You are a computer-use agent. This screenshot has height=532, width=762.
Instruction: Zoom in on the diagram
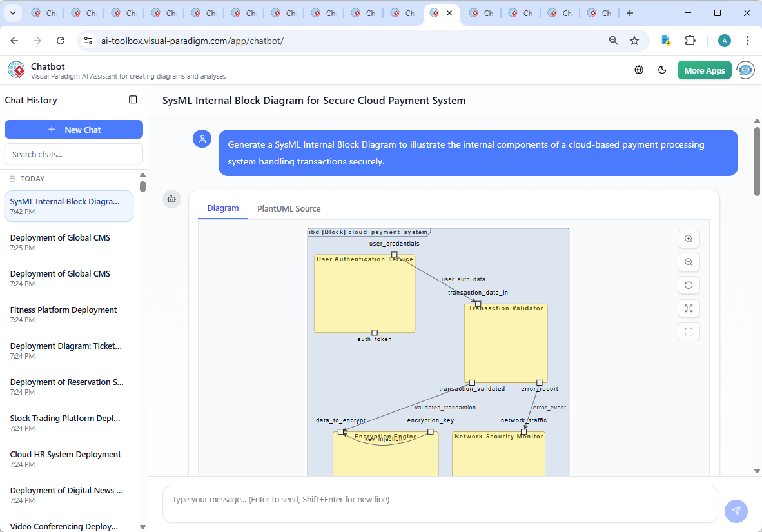[x=689, y=239]
